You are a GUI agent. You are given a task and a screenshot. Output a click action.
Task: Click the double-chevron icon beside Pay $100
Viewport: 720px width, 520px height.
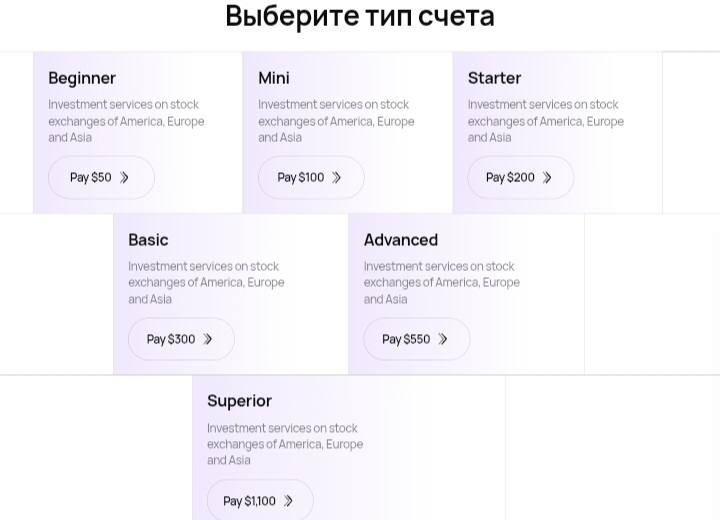(337, 178)
